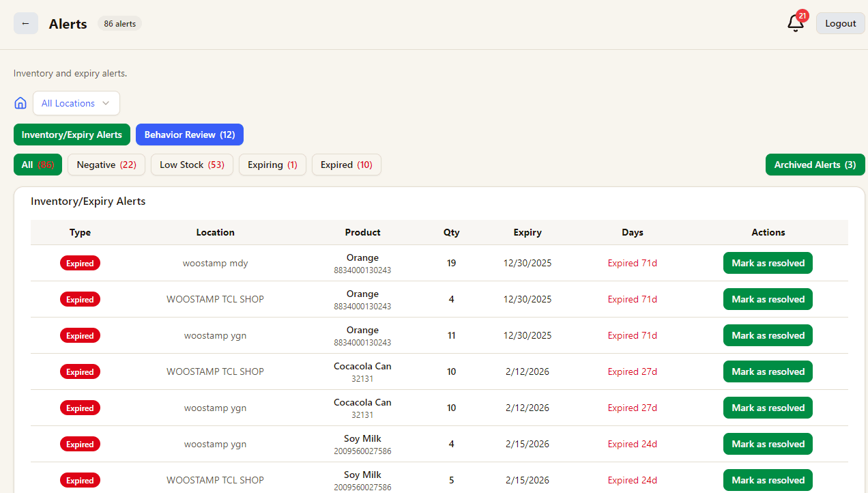Filter alerts by Negative
This screenshot has width=868, height=493.
(106, 165)
